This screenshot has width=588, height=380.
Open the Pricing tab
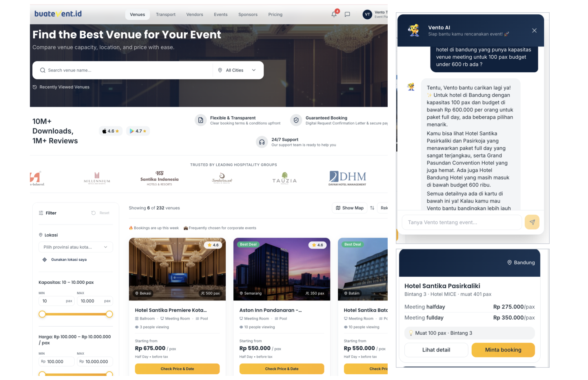point(275,14)
